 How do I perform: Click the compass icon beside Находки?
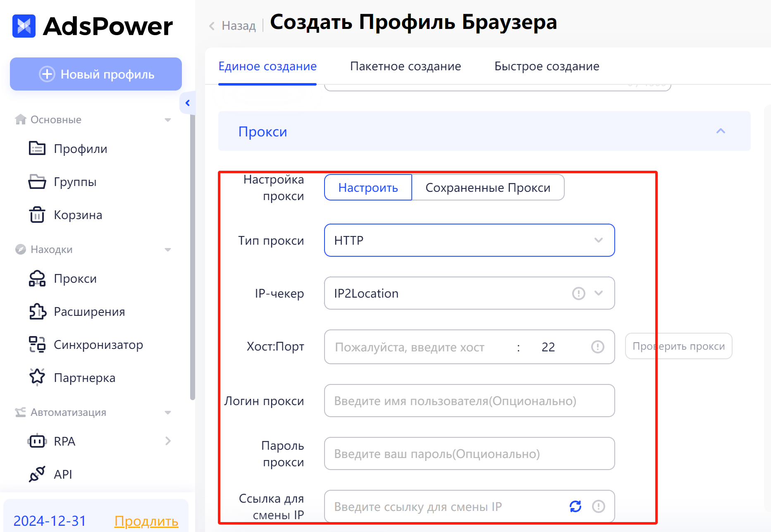pos(20,249)
